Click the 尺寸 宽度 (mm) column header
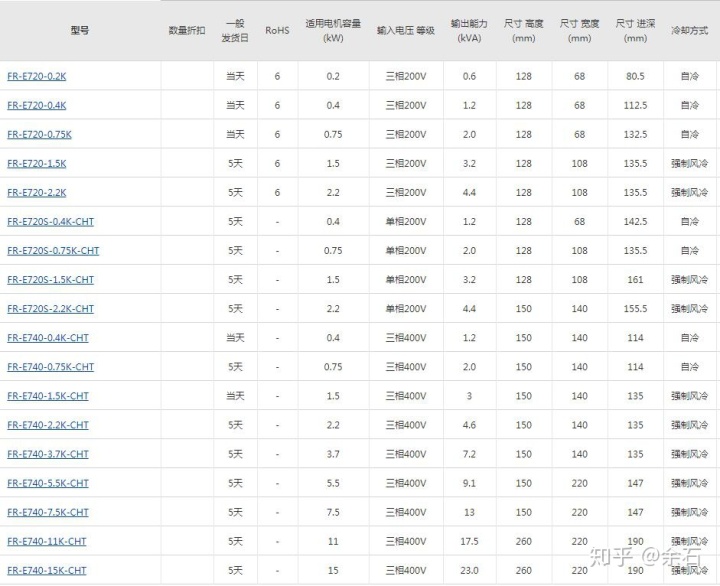The image size is (720, 586). tap(579, 31)
